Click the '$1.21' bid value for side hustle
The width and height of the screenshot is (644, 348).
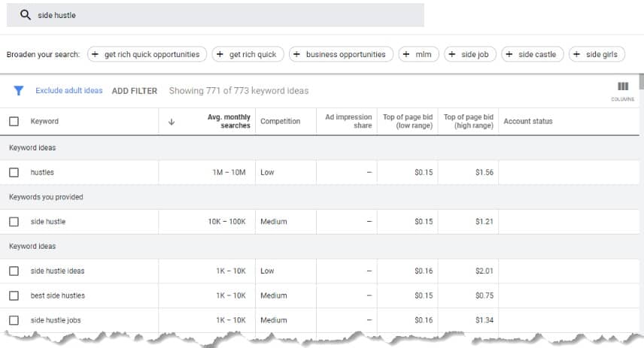485,222
